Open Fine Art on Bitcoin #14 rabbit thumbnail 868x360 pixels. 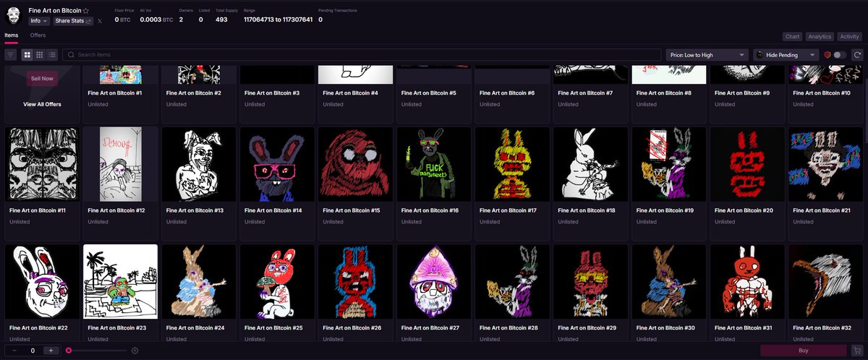click(x=277, y=165)
